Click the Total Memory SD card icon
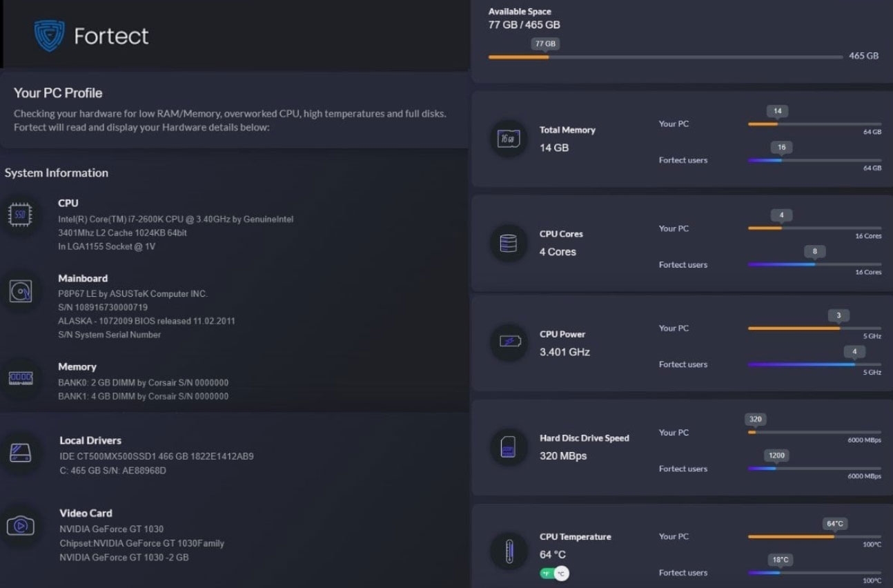Screen dimensions: 893x588 (x=509, y=138)
